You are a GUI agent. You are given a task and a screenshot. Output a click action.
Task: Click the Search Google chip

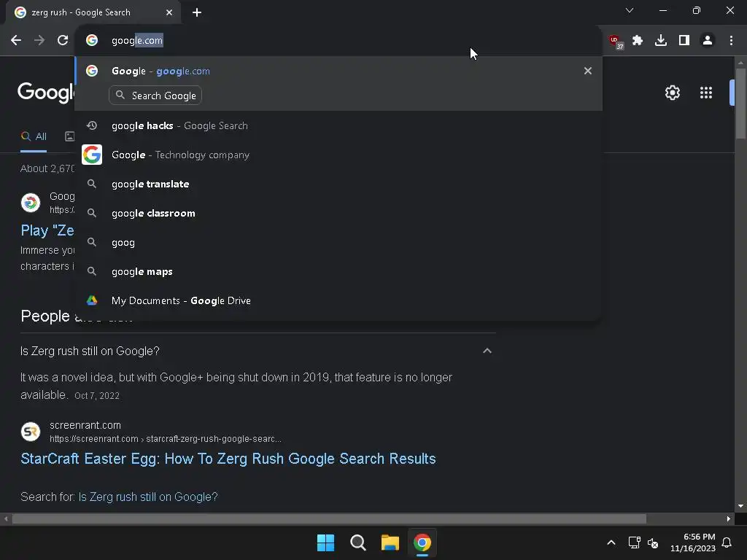click(155, 96)
